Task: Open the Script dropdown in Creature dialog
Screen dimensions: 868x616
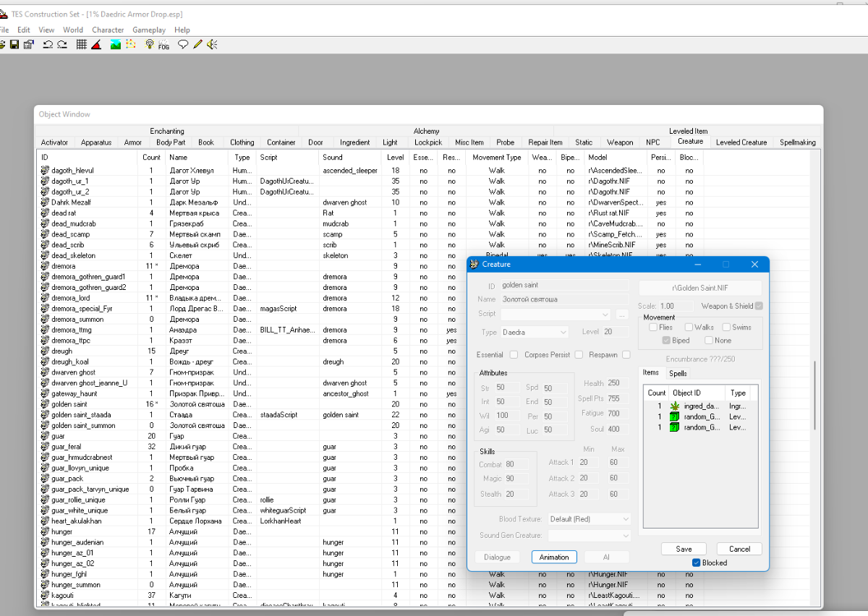Action: click(556, 315)
